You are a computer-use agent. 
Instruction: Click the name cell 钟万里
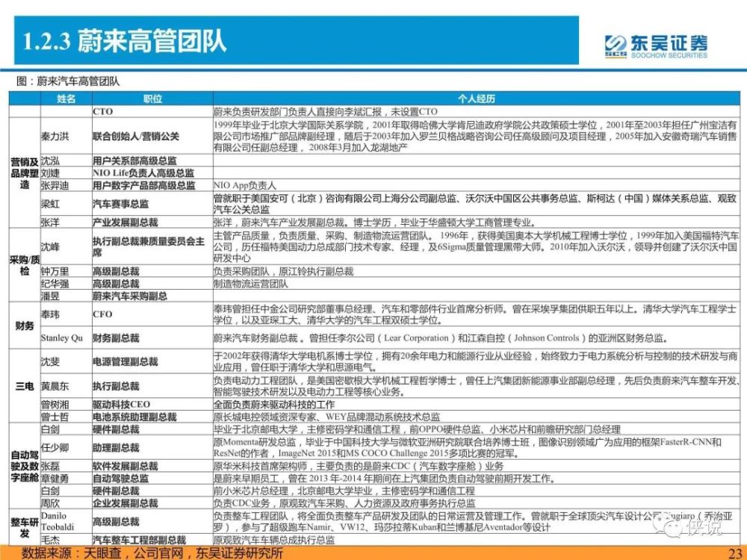66,272
